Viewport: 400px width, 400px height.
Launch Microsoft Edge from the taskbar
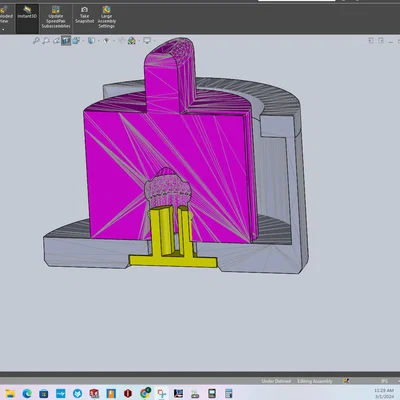(27, 393)
